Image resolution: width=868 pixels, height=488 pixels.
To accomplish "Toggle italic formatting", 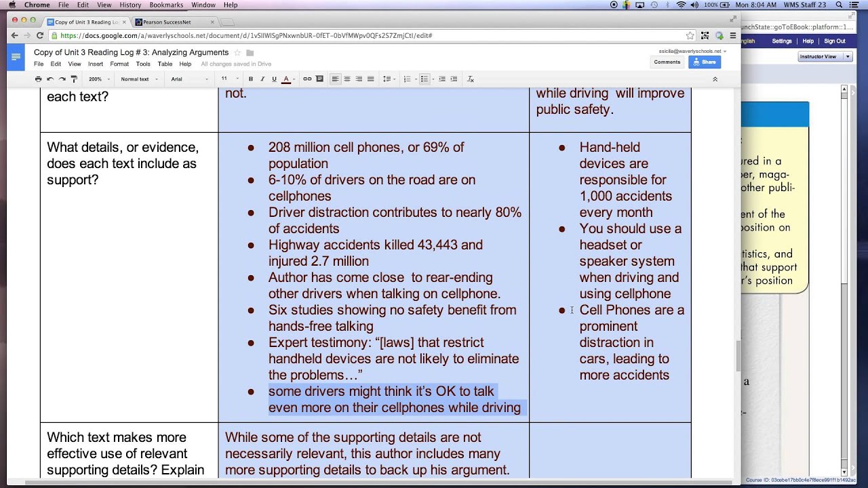I will pos(262,79).
